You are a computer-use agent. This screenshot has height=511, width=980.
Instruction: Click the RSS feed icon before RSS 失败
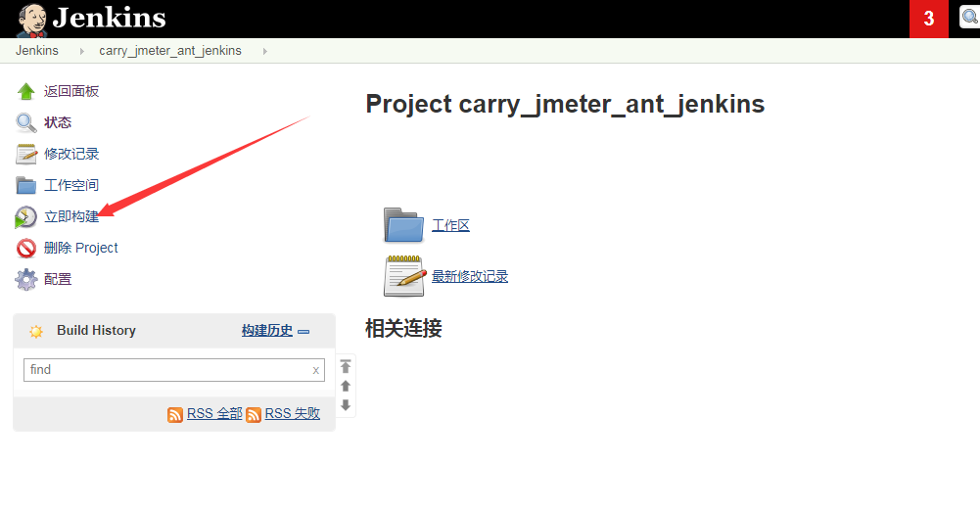coord(254,415)
